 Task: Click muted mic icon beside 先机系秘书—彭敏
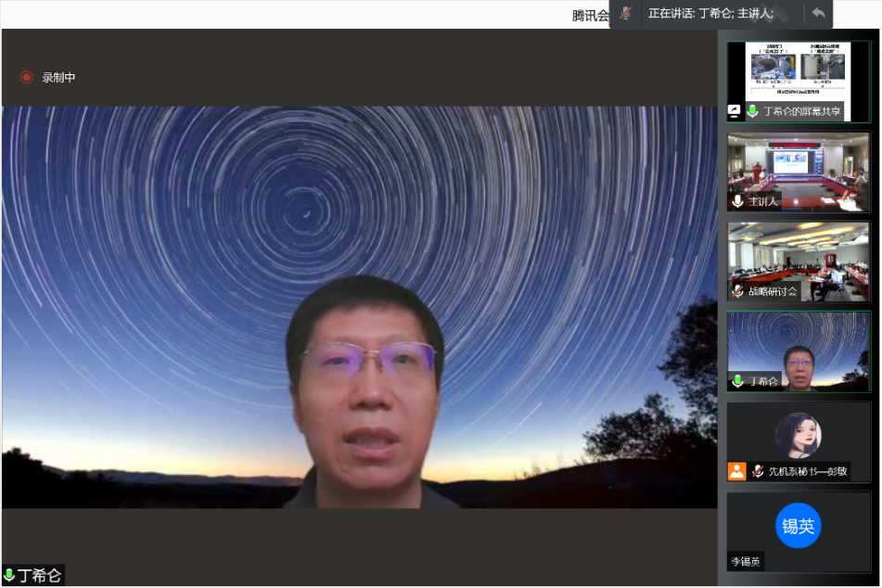pyautogui.click(x=758, y=471)
